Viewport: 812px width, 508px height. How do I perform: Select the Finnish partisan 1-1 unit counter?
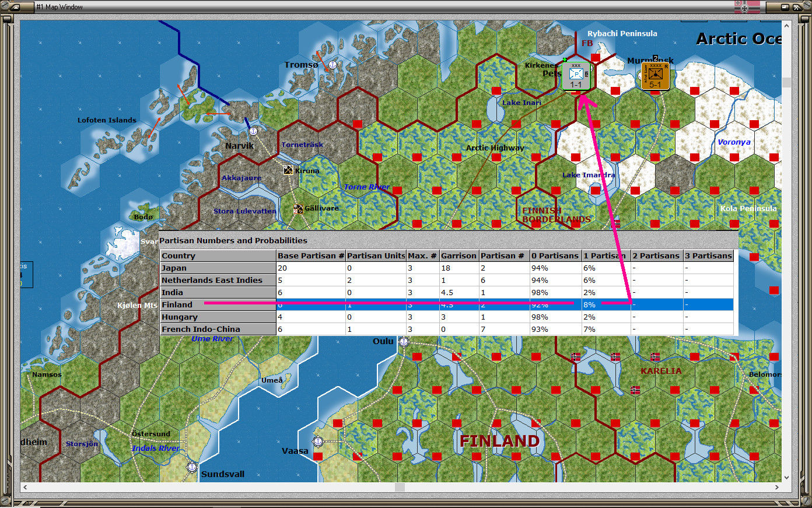click(x=576, y=76)
